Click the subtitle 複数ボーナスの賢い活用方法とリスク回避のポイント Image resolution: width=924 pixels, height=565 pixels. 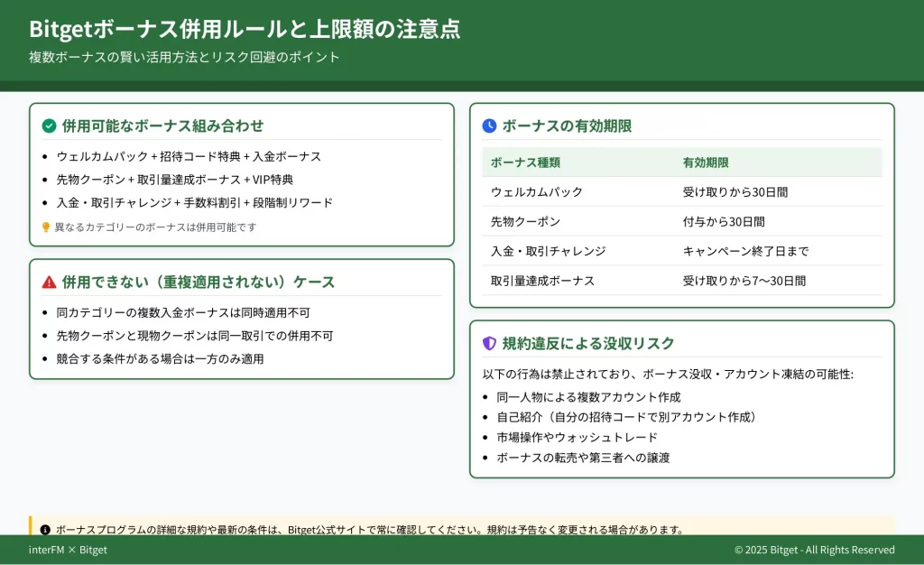tap(184, 57)
